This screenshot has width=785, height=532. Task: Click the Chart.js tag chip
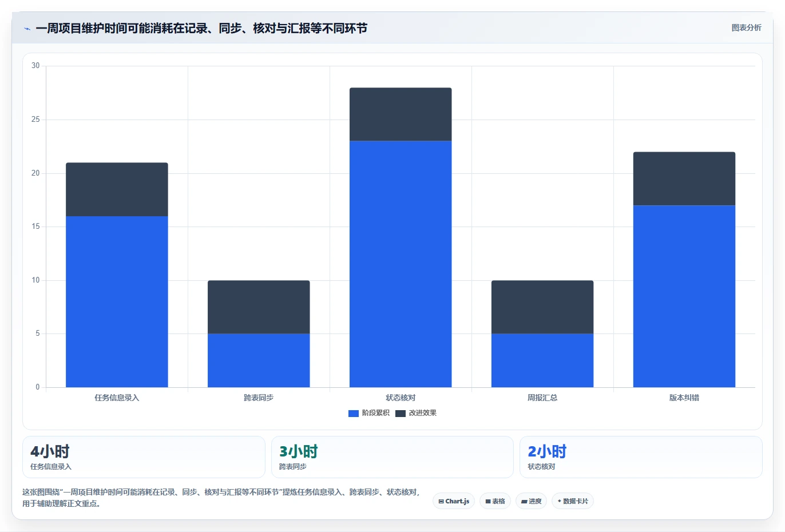(454, 501)
